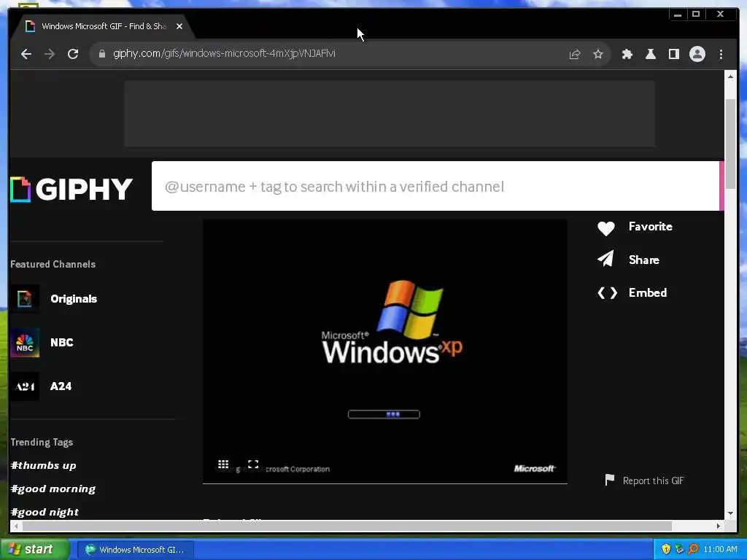Click the paper plane Share icon
Viewport: 747px width, 560px height.
(606, 259)
